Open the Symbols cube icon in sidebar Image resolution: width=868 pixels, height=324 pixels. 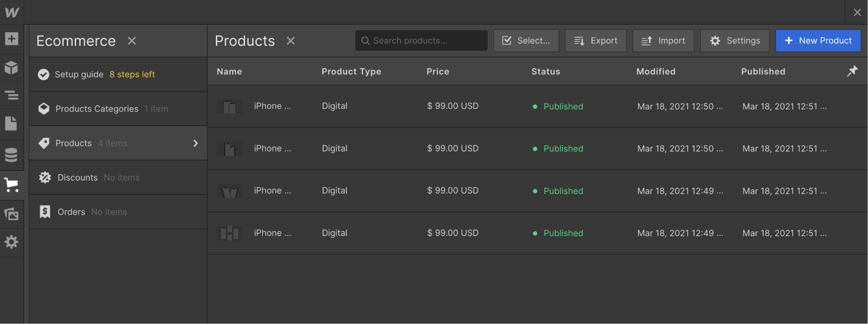coord(11,68)
